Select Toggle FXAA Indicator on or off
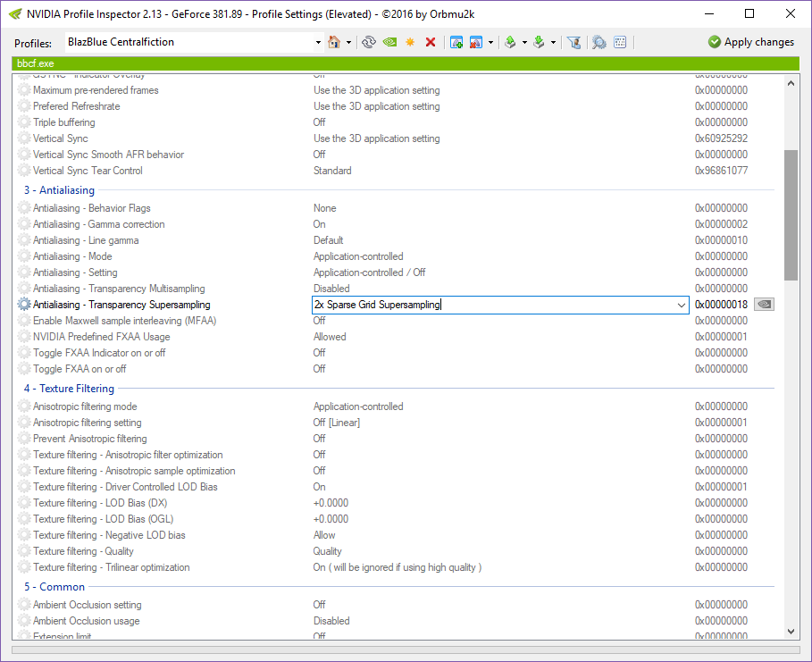Screen dimensions: 812x662 tap(396, 353)
